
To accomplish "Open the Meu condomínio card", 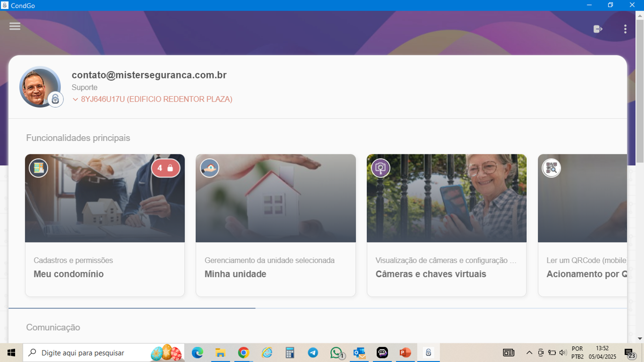I will (x=105, y=225).
